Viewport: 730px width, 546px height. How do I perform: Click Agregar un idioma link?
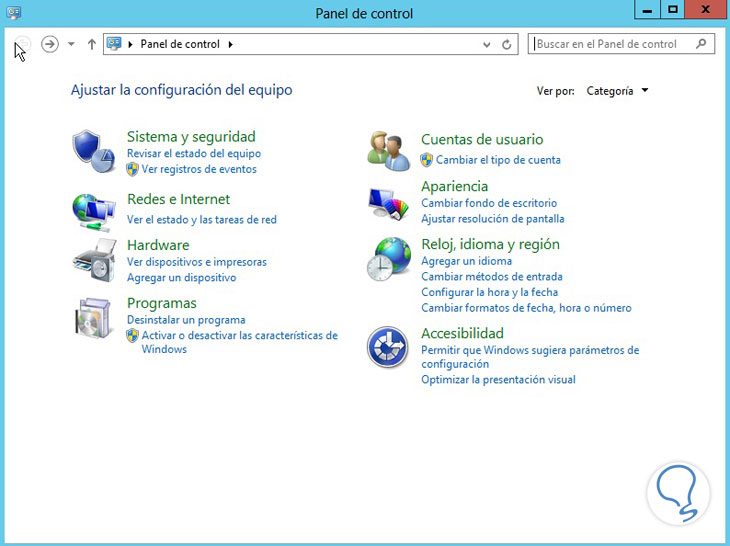(x=466, y=261)
